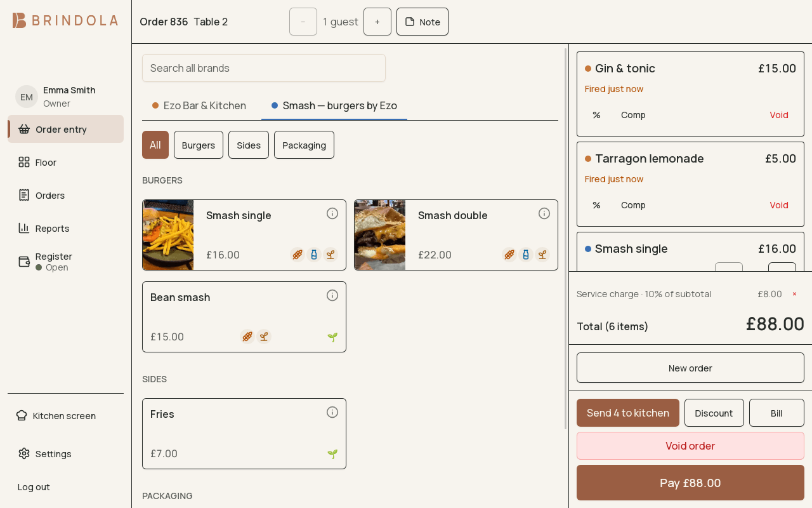The height and width of the screenshot is (508, 812).
Task: Click the Brindola logo
Action: coord(65,20)
